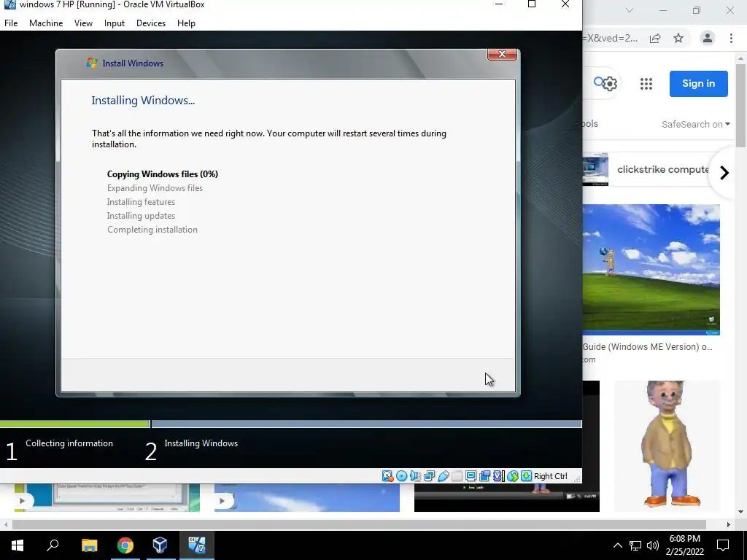The image size is (747, 560).
Task: Open the search settings gear icon in Chrome
Action: tap(609, 84)
